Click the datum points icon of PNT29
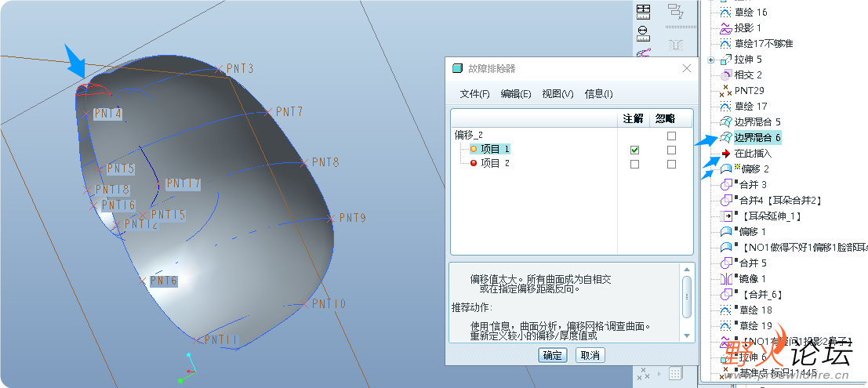This screenshot has height=388, width=868. click(x=726, y=90)
